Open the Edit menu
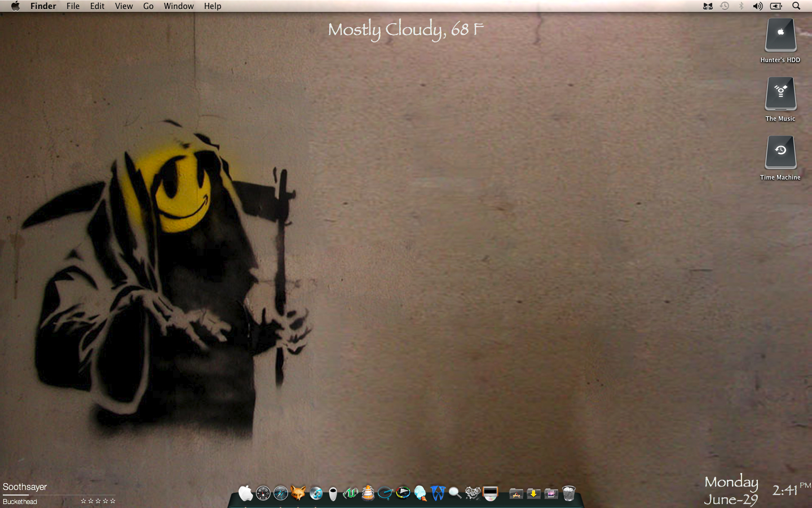Screen dimensions: 812x508 coord(98,6)
